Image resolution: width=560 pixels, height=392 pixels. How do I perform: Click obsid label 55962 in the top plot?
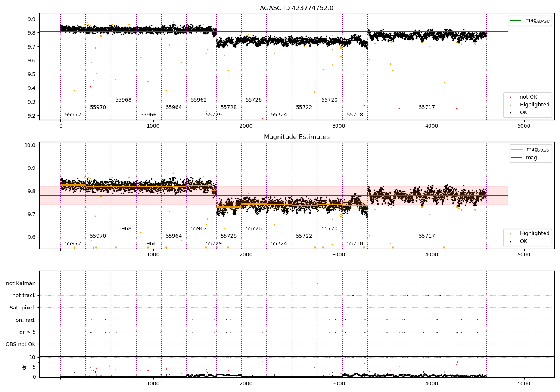(199, 100)
